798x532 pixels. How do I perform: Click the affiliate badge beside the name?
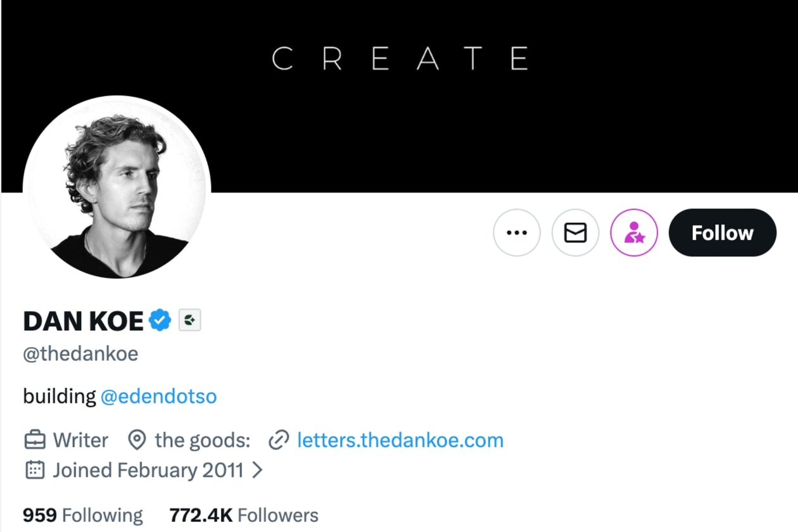189,321
